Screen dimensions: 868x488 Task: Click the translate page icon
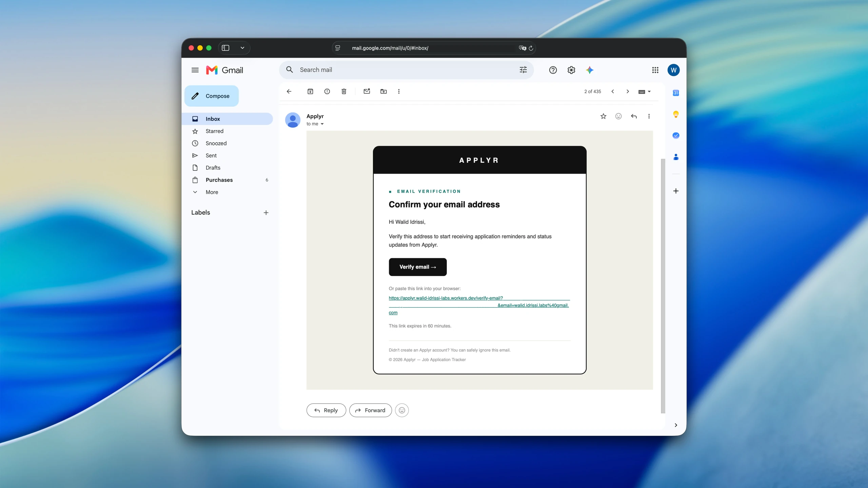(522, 48)
